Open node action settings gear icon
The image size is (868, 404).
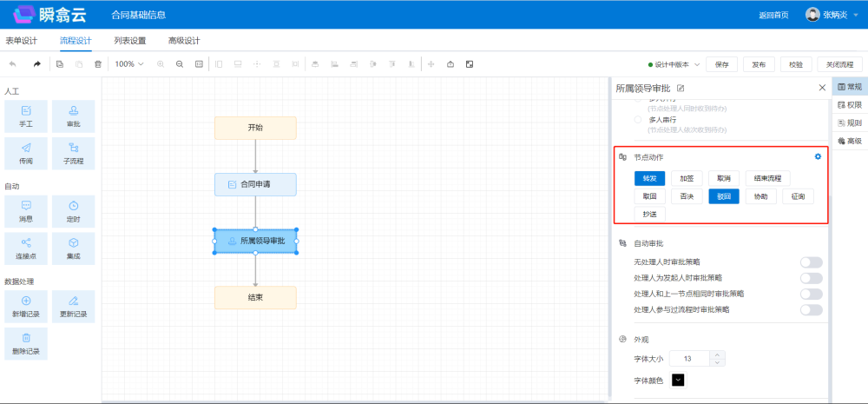click(818, 156)
